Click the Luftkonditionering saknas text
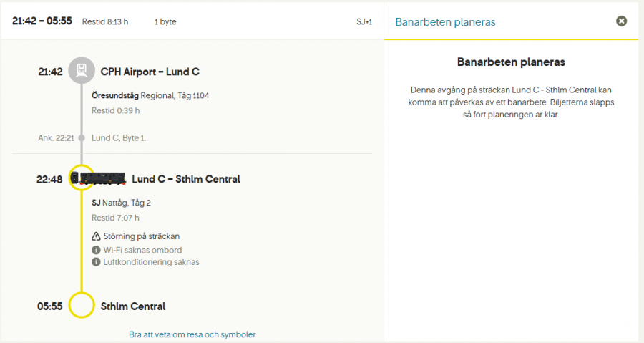The image size is (644, 343). point(151,262)
